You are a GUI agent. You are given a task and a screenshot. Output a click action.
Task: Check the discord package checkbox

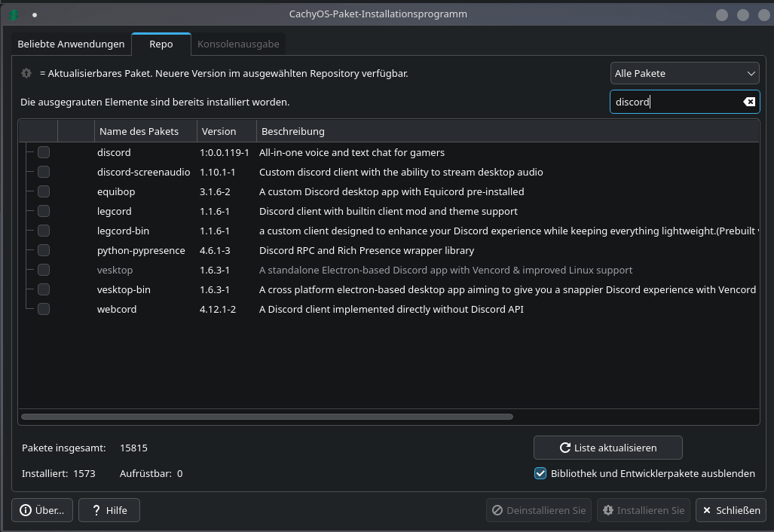coord(44,152)
